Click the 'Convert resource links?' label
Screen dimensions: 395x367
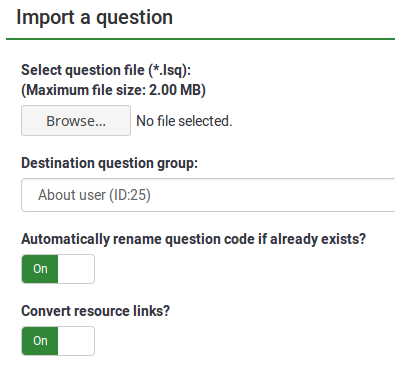[x=95, y=311]
